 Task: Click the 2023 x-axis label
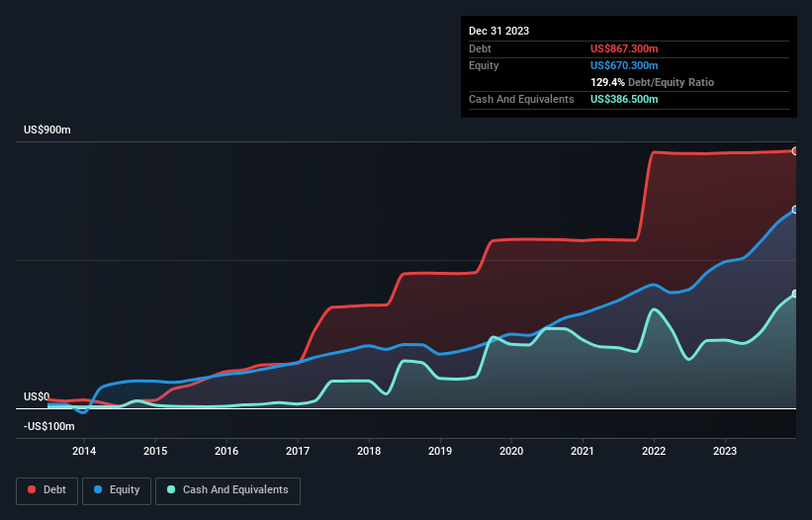click(725, 451)
